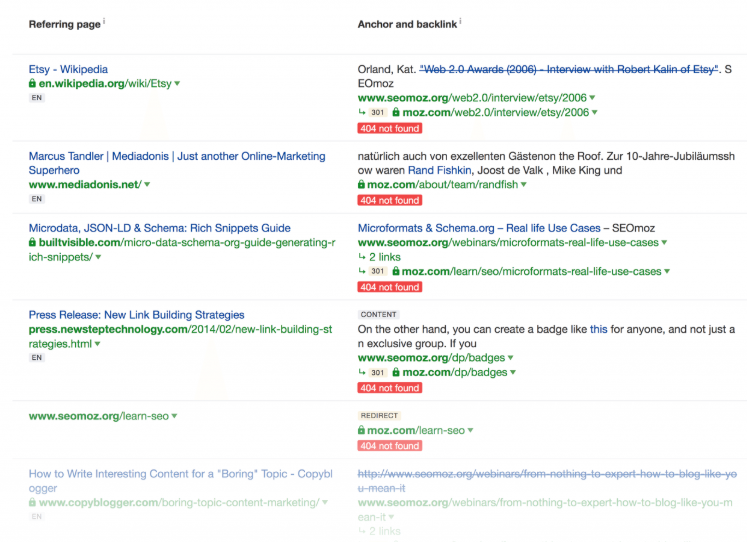
Task: Click www.seomoz.org/webinars/microformats-real-life-use-cases URL
Action: [x=508, y=242]
